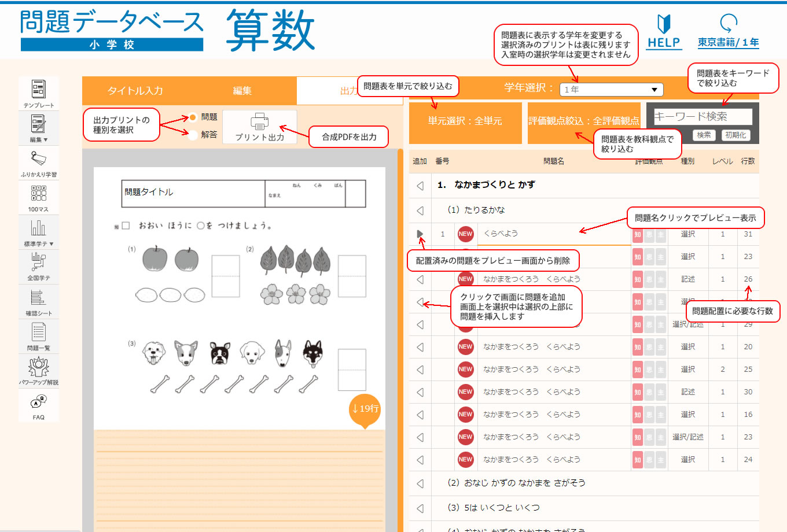The height and width of the screenshot is (532, 787).
Task: Expand the (3) 5は いくつと いくつ triangle
Action: (420, 508)
